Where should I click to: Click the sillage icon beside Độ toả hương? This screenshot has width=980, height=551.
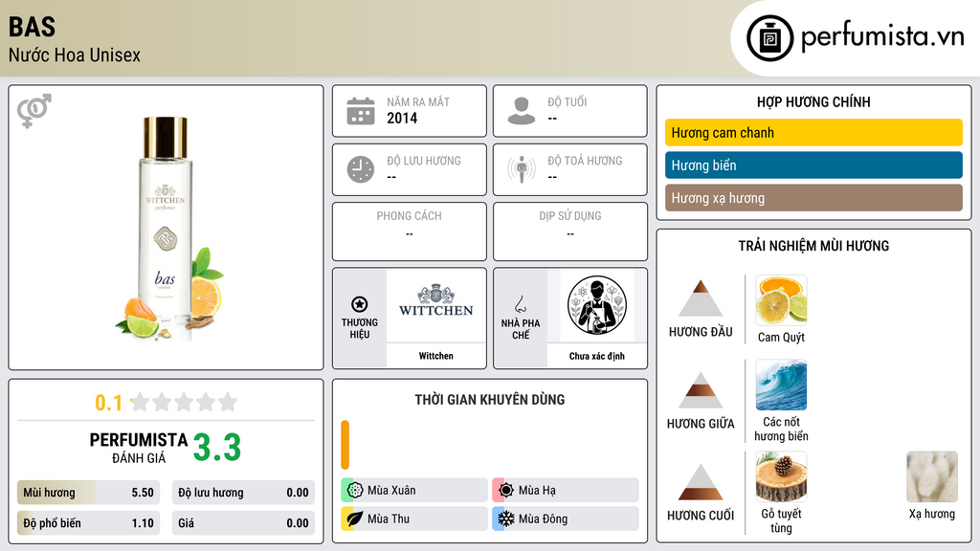click(x=522, y=169)
